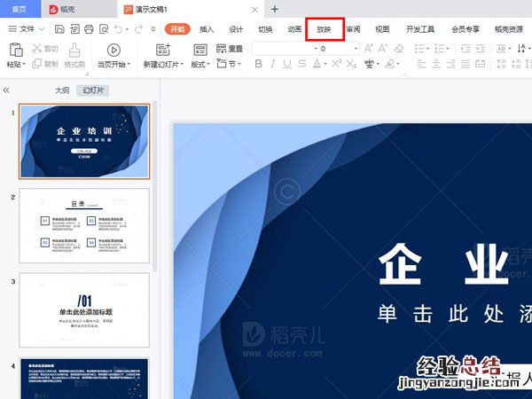Click the Reset (重置) button
Viewport: 532px width, 399px height.
point(230,49)
